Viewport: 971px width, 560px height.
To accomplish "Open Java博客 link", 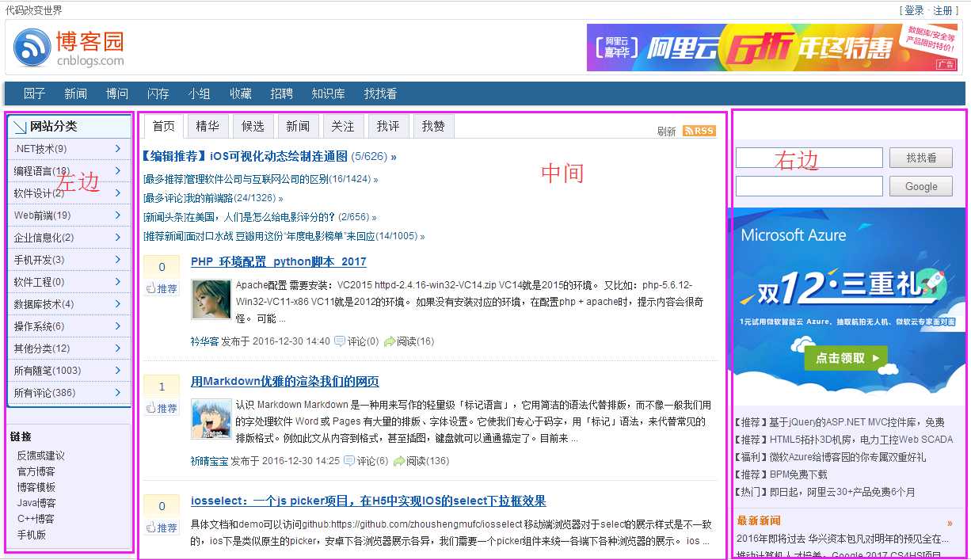I will (x=36, y=503).
